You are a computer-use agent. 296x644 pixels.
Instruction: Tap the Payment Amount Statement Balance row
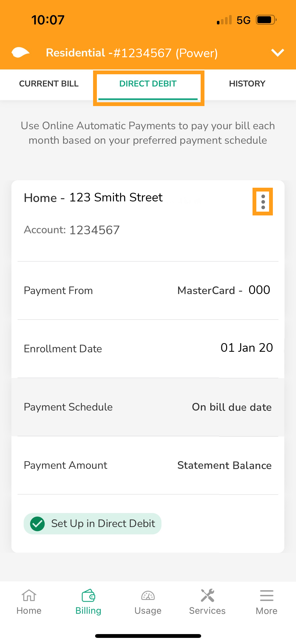[148, 465]
